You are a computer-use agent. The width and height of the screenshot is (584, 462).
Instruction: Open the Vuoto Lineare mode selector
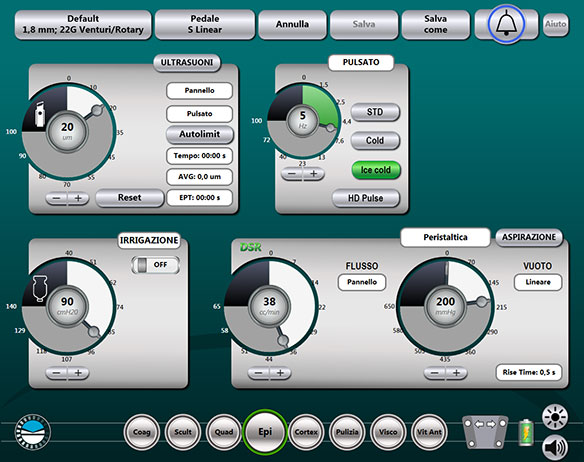tap(538, 282)
